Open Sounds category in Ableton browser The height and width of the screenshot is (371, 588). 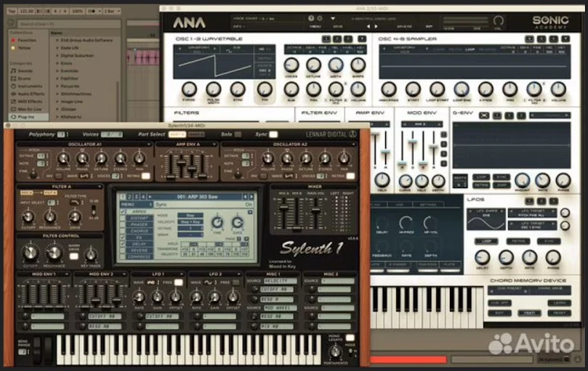22,71
